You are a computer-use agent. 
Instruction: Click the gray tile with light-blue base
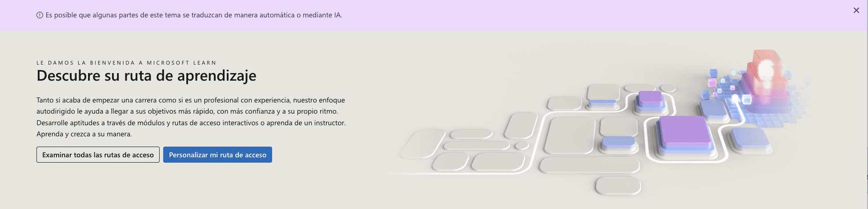click(603, 94)
